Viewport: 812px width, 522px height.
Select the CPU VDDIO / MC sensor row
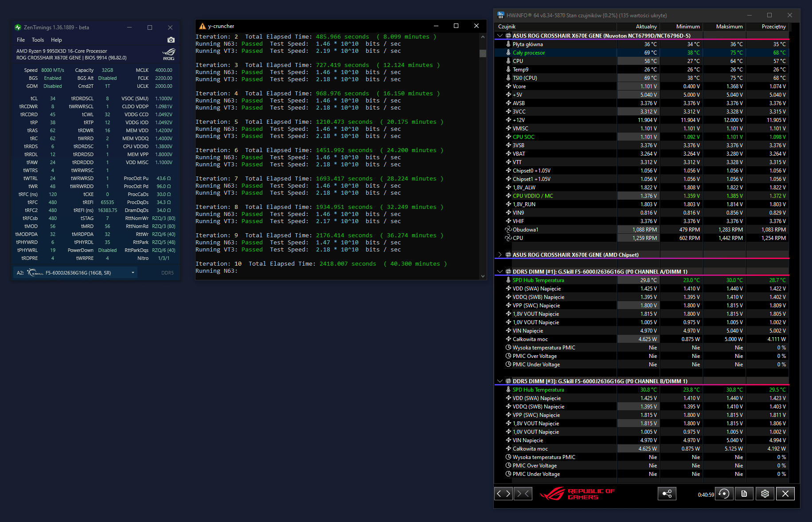click(x=642, y=196)
